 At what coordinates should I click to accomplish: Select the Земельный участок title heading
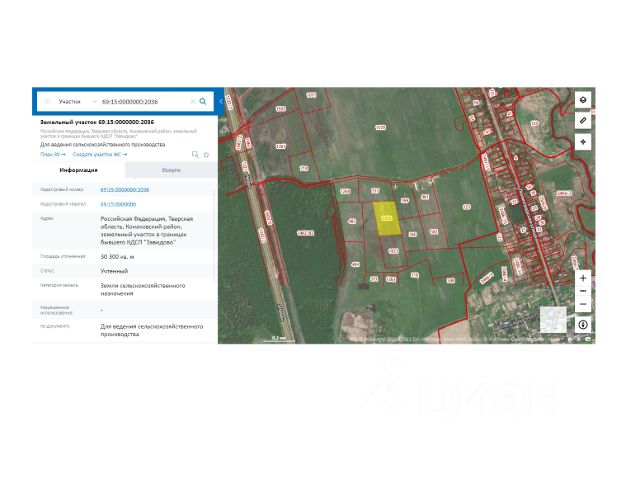tap(97, 122)
